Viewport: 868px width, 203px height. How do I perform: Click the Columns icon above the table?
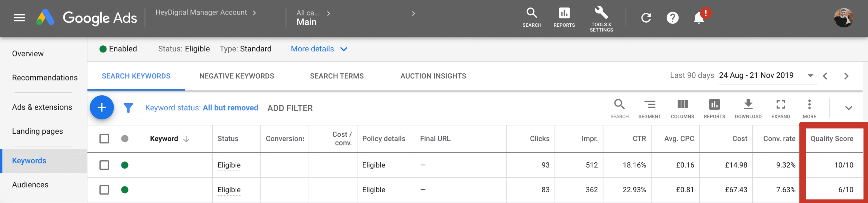tap(682, 105)
